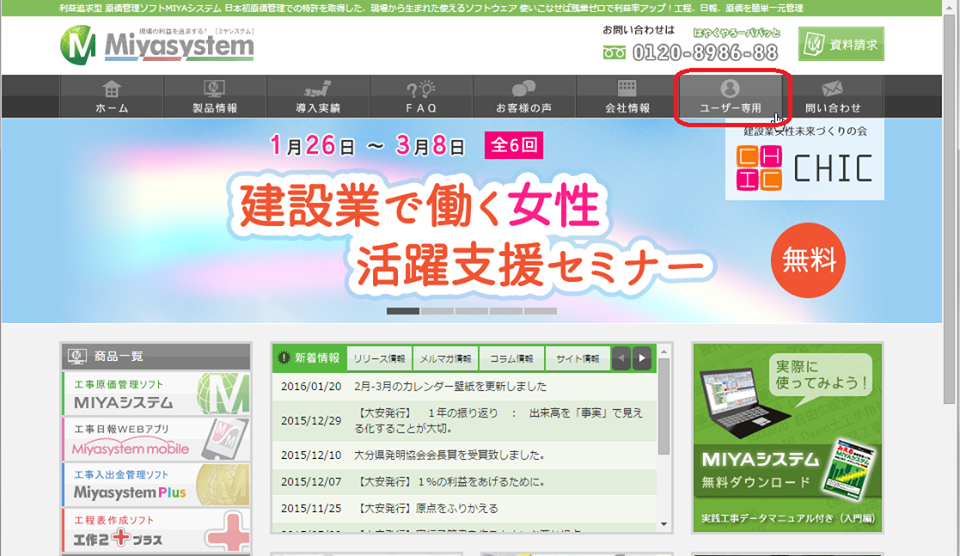The height and width of the screenshot is (556, 960).
Task: Click the 資料請求 button
Action: point(841,44)
